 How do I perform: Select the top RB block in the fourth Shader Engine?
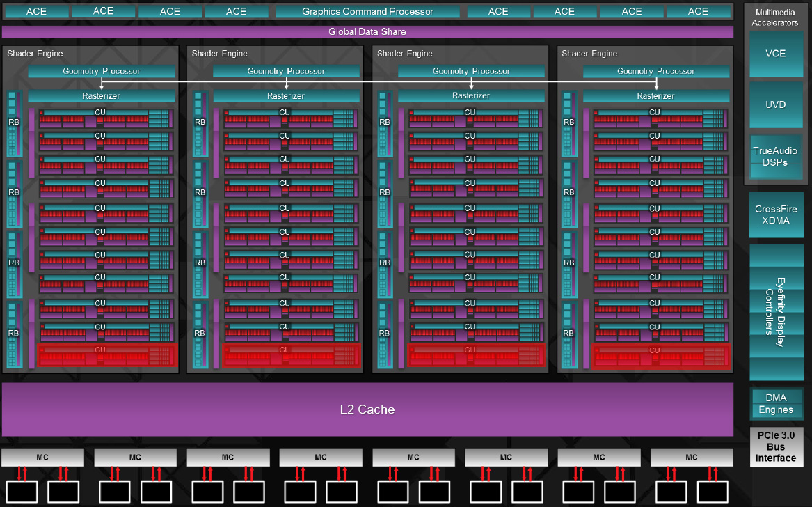569,123
